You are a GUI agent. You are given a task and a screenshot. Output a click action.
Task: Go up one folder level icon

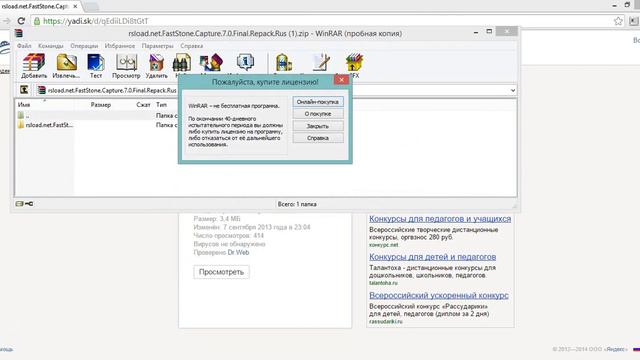[x=24, y=90]
